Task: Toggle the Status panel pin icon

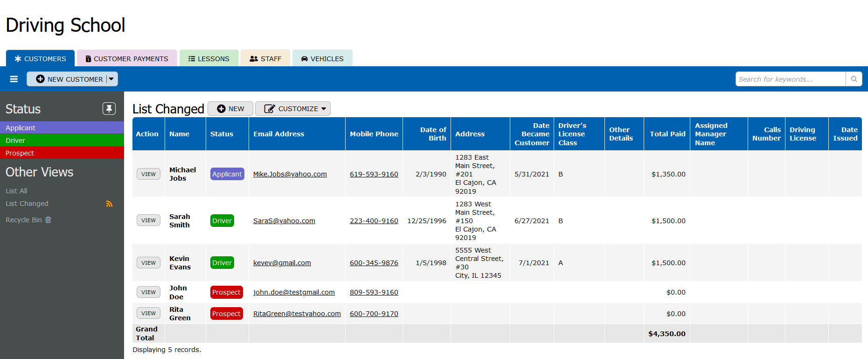Action: click(109, 109)
